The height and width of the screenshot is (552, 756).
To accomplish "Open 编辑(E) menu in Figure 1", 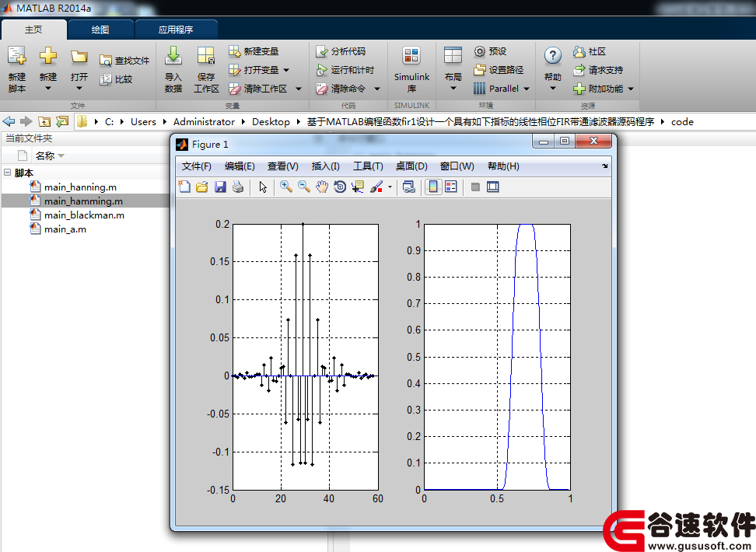I will (240, 166).
